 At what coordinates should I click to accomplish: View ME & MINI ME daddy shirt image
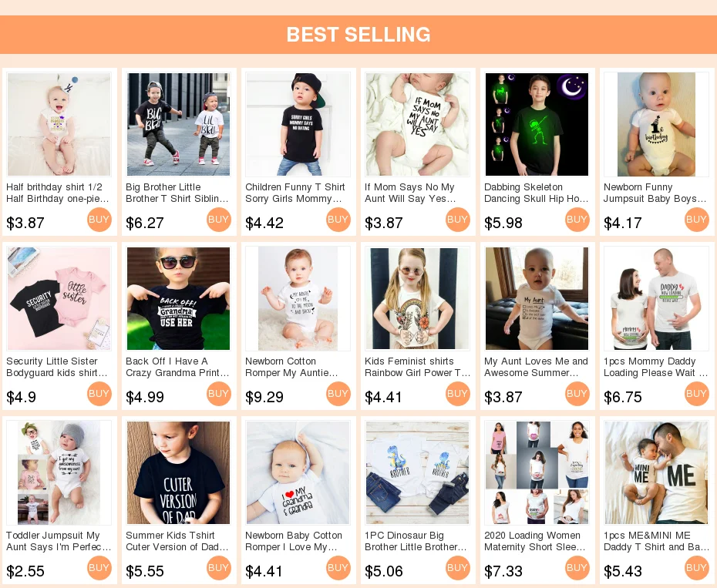pos(656,472)
